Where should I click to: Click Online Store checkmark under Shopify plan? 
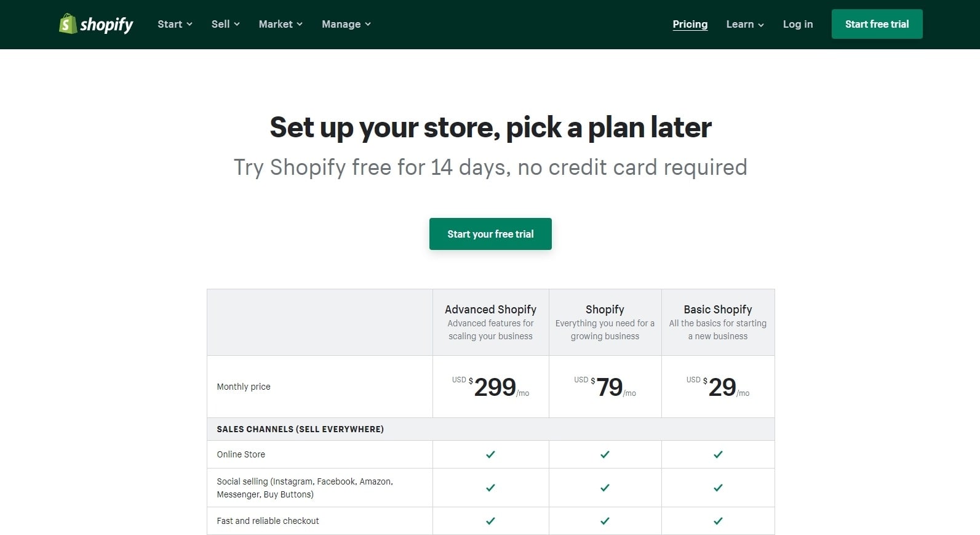pos(605,454)
